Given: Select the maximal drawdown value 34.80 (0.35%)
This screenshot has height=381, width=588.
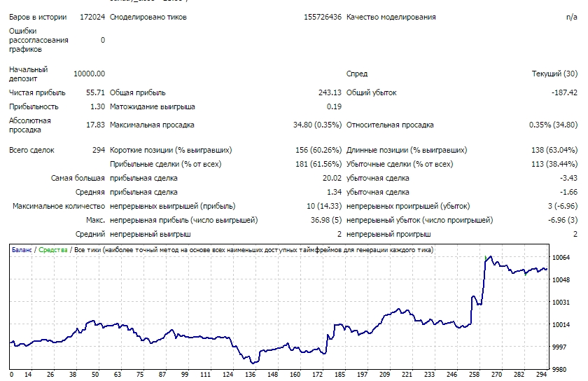Looking at the screenshot, I should click(317, 125).
